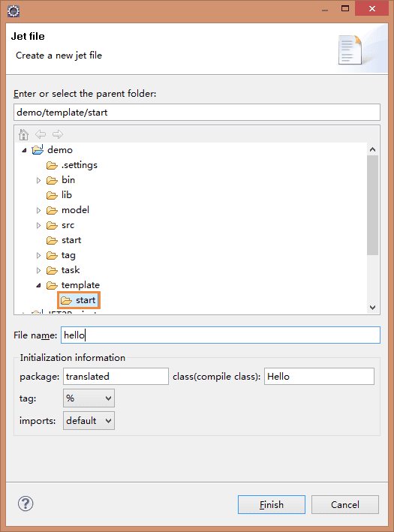Image resolution: width=394 pixels, height=532 pixels.
Task: Click the Home icon in folder toolbar
Action: click(23, 134)
